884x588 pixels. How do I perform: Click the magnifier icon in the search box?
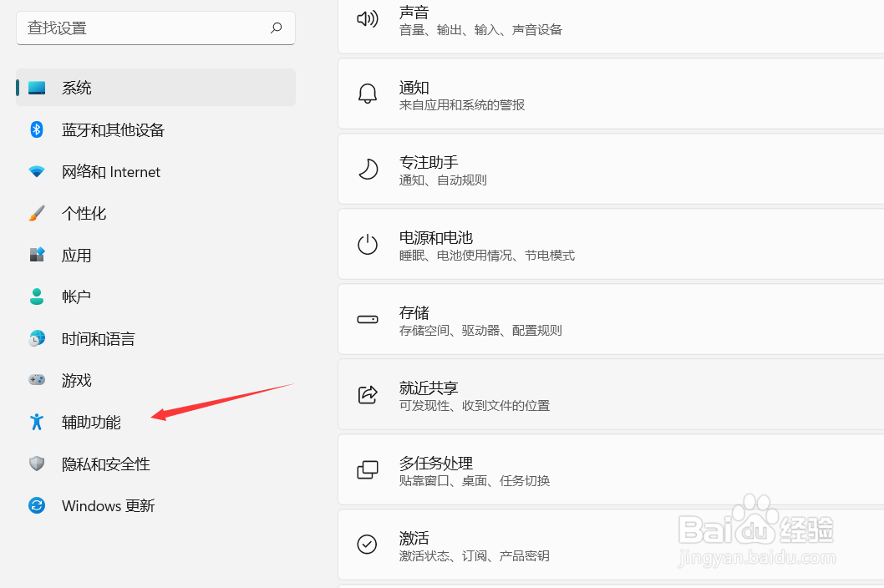(x=276, y=28)
